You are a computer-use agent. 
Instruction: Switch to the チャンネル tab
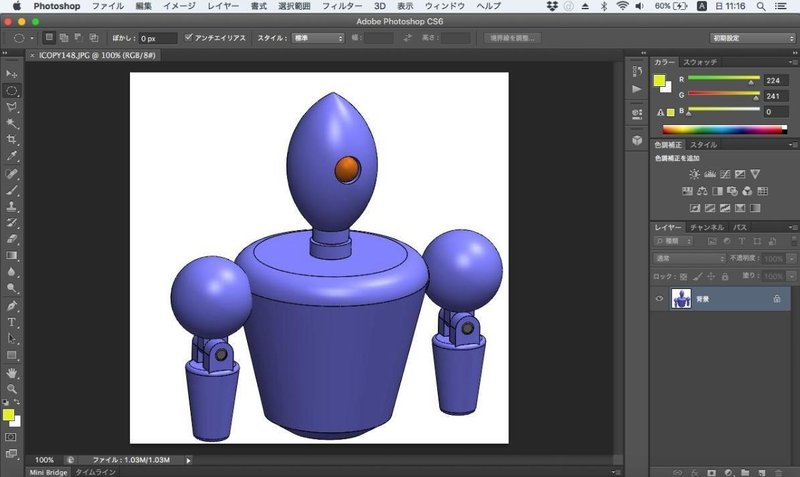[707, 227]
